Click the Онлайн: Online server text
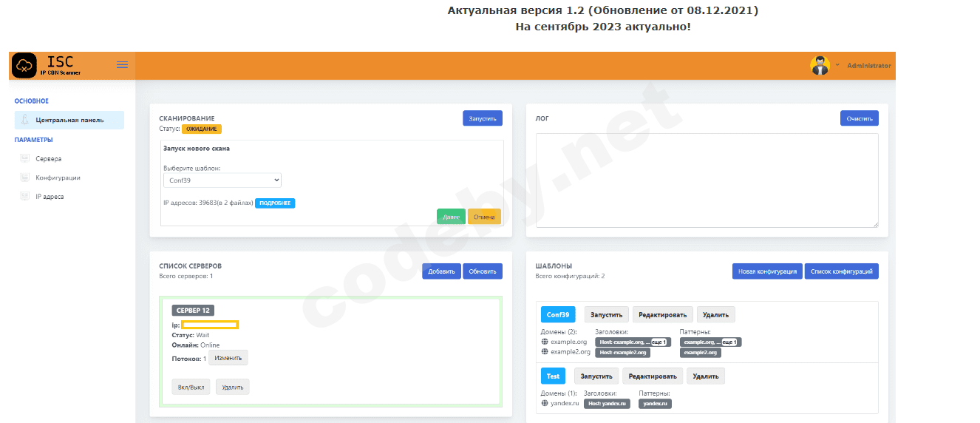Image resolution: width=980 pixels, height=423 pixels. 196,345
